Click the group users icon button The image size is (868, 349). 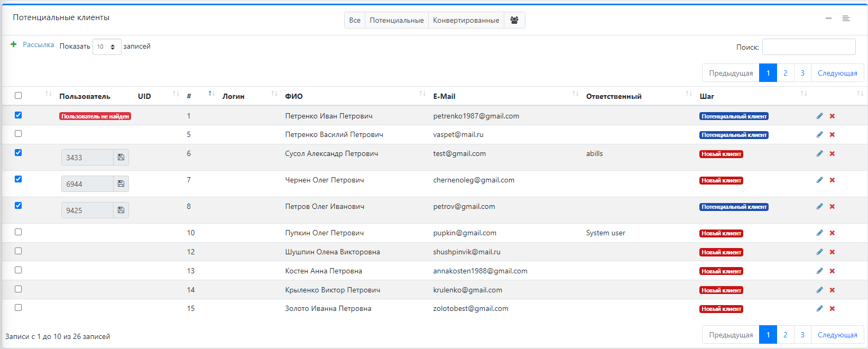pos(514,20)
